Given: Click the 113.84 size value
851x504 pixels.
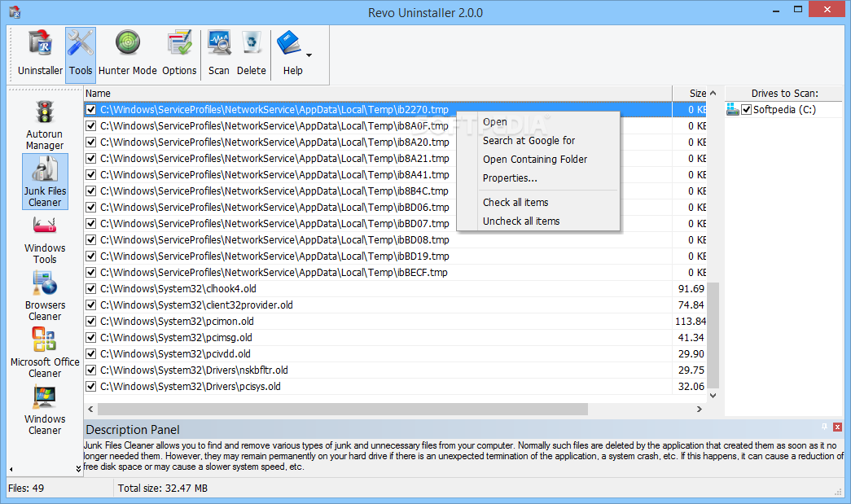Looking at the screenshot, I should [x=691, y=321].
